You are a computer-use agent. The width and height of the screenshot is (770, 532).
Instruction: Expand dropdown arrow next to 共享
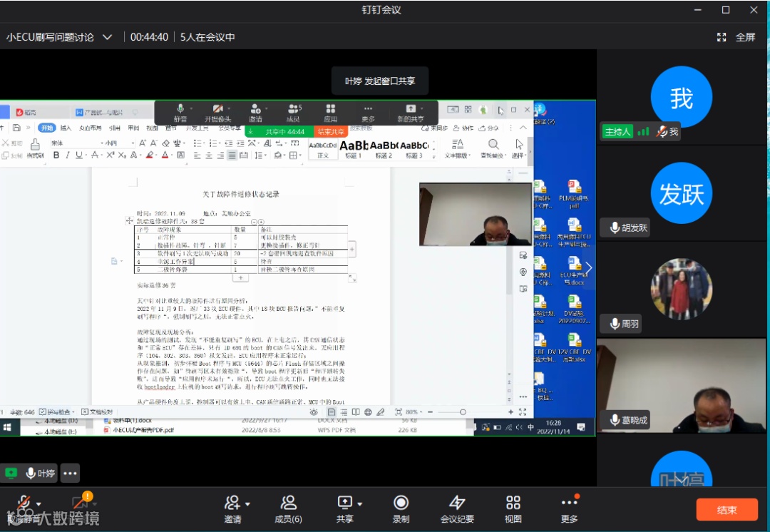(x=360, y=504)
